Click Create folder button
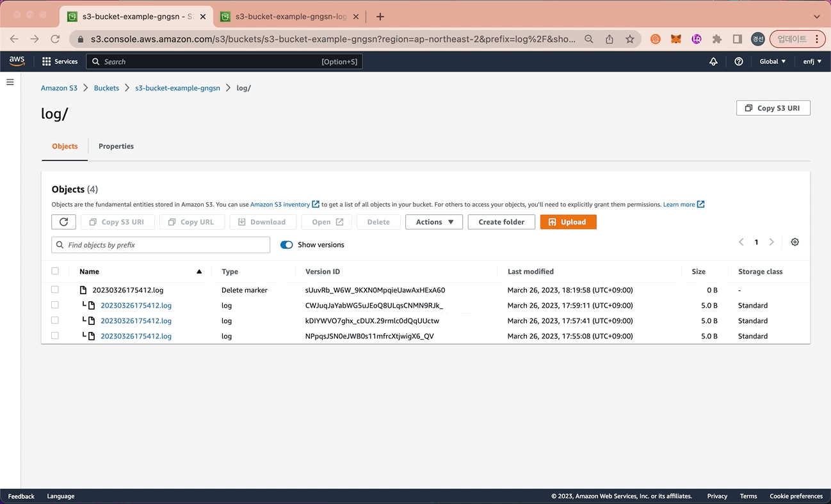This screenshot has height=504, width=831. [x=501, y=222]
